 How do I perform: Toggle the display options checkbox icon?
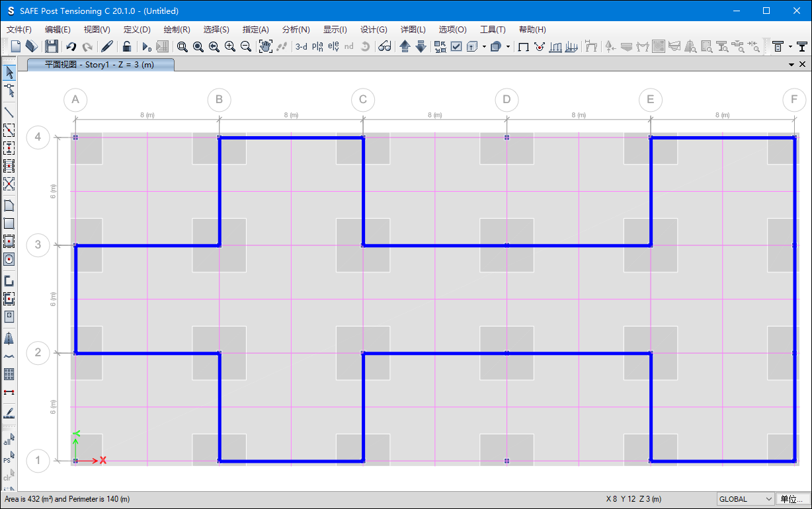pos(456,46)
